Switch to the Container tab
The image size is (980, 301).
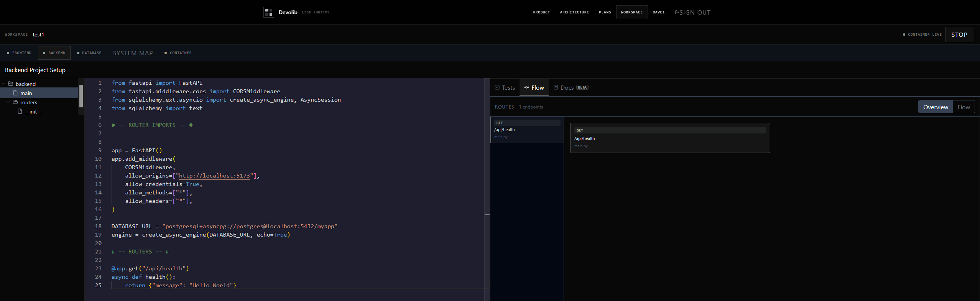[178, 53]
